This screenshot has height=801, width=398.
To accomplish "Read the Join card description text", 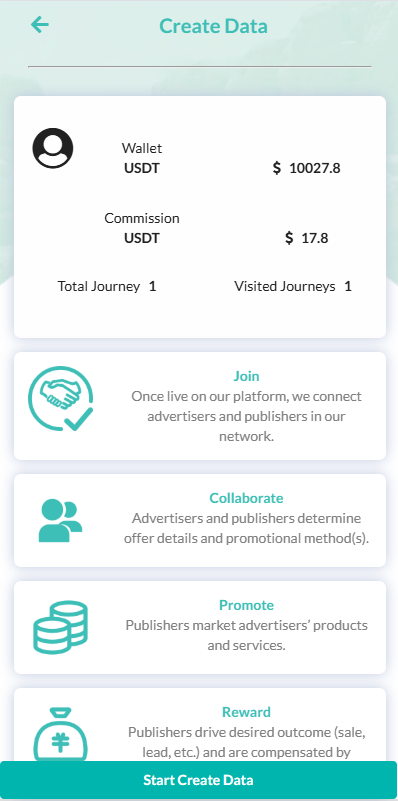I will pos(246,416).
